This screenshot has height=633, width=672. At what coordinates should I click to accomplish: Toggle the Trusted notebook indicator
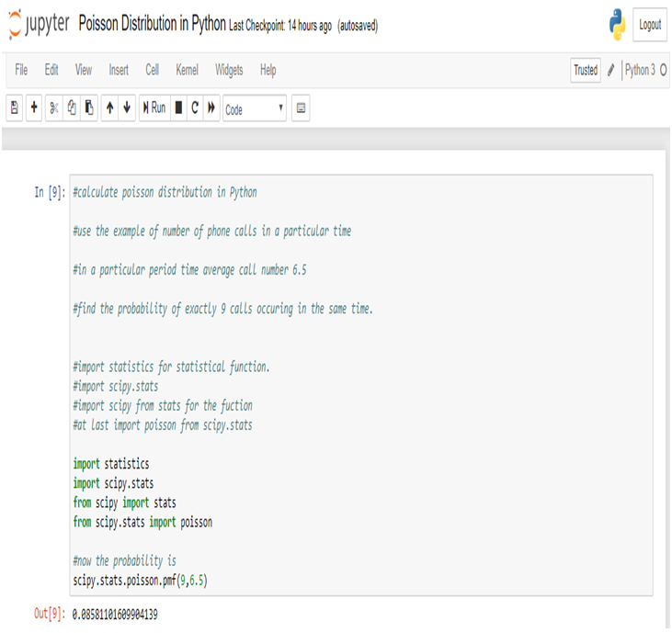click(x=586, y=70)
